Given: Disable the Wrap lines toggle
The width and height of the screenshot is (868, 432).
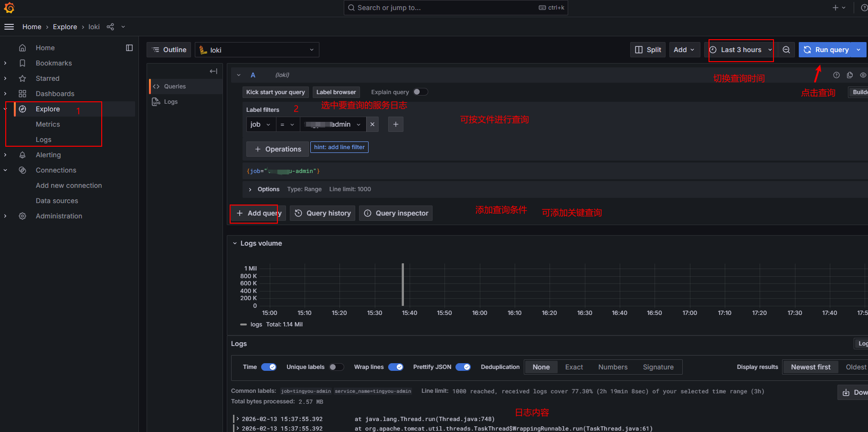Looking at the screenshot, I should click(x=395, y=367).
